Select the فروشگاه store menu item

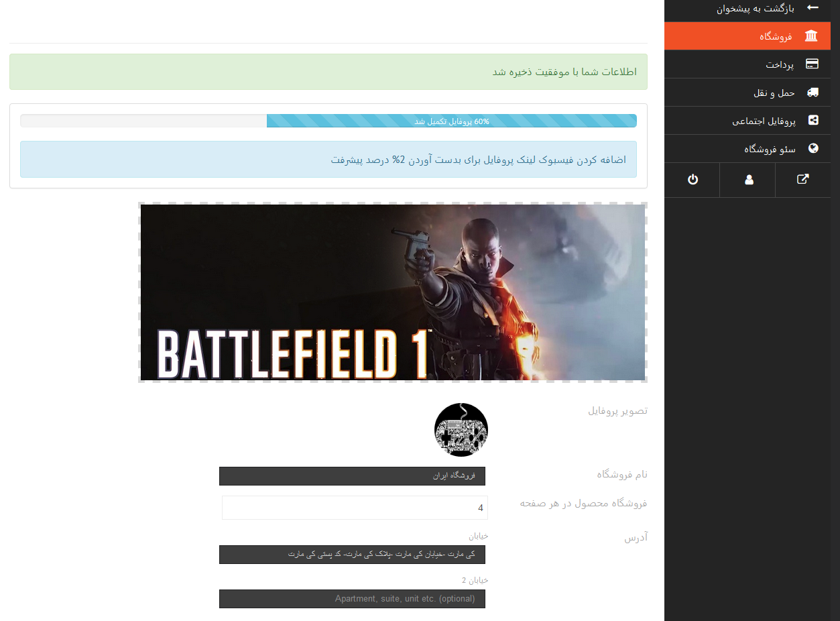pyautogui.click(x=747, y=36)
